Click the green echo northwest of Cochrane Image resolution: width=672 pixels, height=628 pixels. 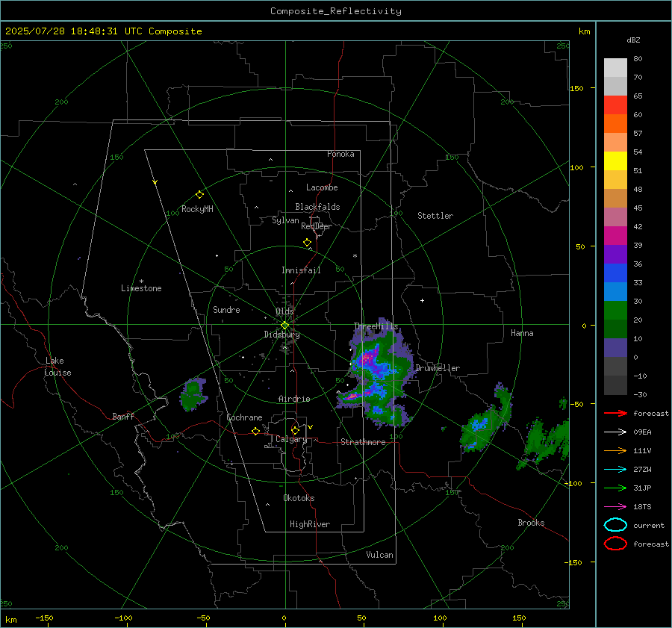point(193,394)
